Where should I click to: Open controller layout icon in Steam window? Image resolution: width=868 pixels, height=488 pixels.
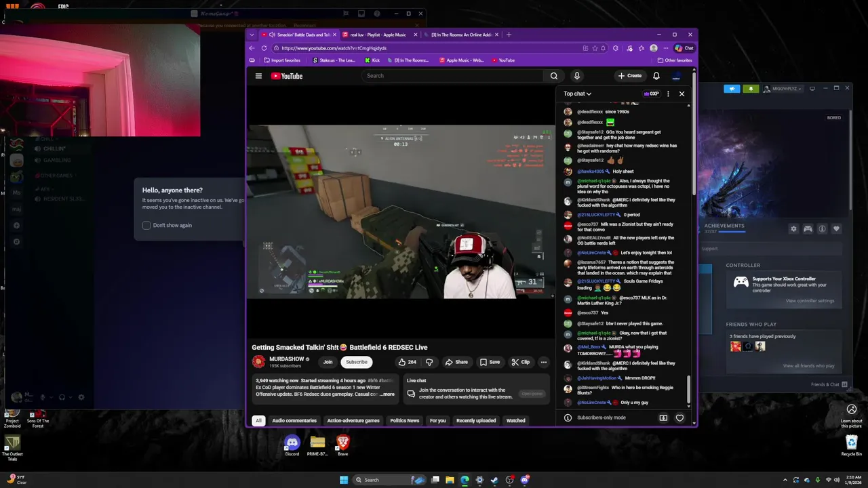click(x=808, y=229)
